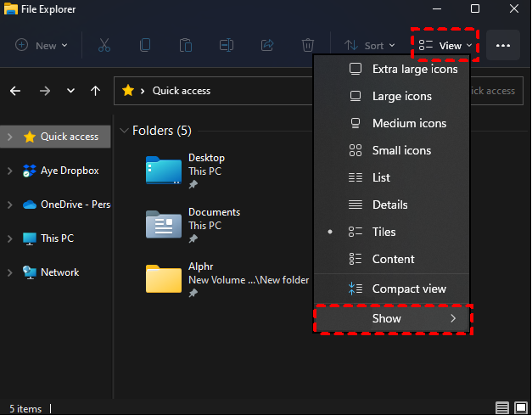Image resolution: width=532 pixels, height=415 pixels.
Task: Click the Copy icon in the toolbar
Action: point(145,45)
